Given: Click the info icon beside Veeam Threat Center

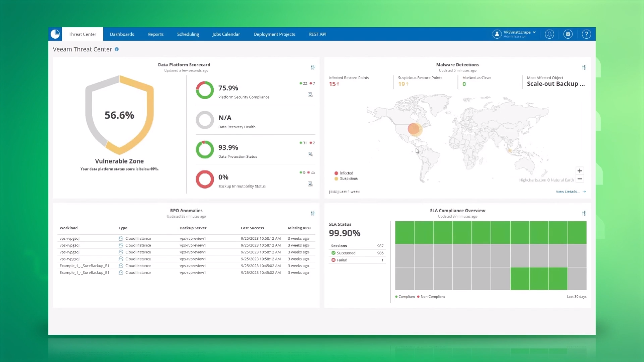Looking at the screenshot, I should tap(117, 49).
